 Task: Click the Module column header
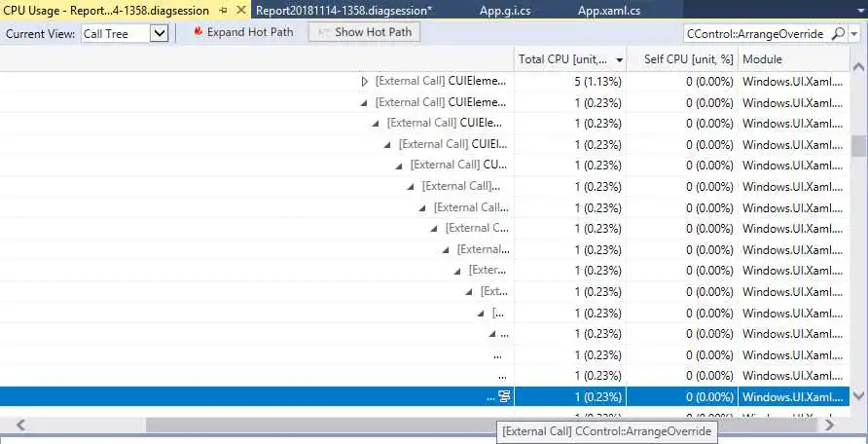point(793,59)
